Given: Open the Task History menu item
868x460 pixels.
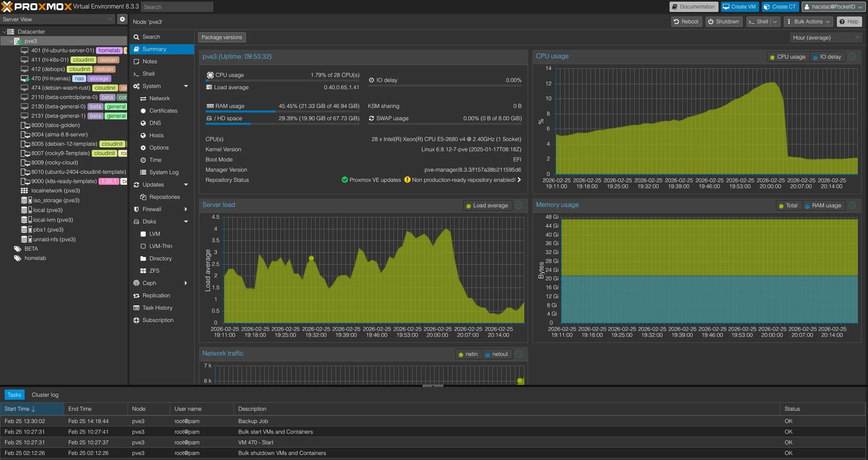Looking at the screenshot, I should [157, 308].
